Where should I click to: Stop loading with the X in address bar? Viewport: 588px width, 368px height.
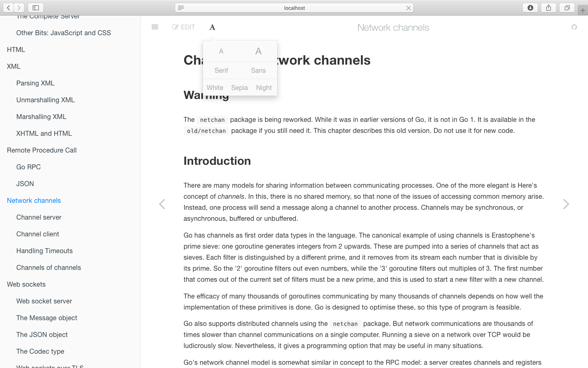pos(408,8)
